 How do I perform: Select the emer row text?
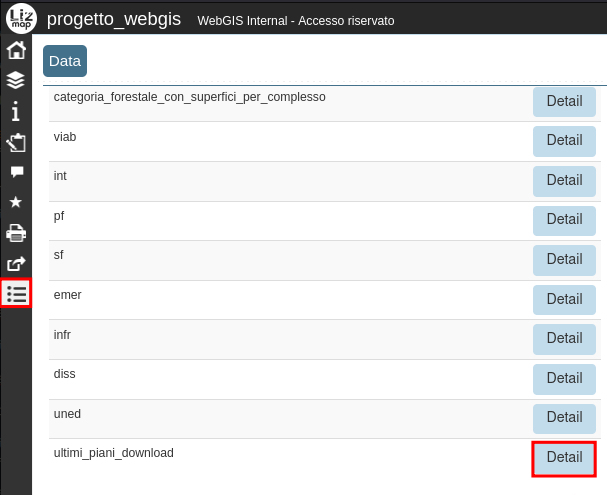click(67, 295)
